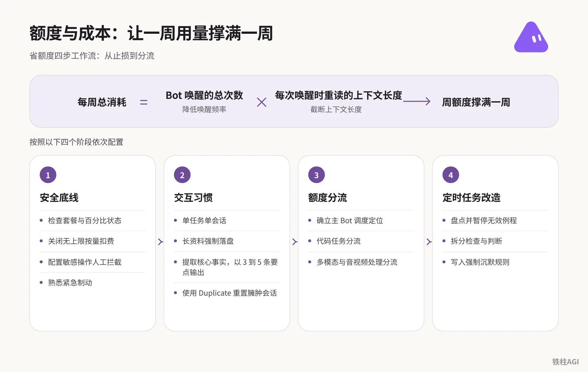
Task: Click the bullet 写入强制沉默规则
Action: pyautogui.click(x=480, y=262)
